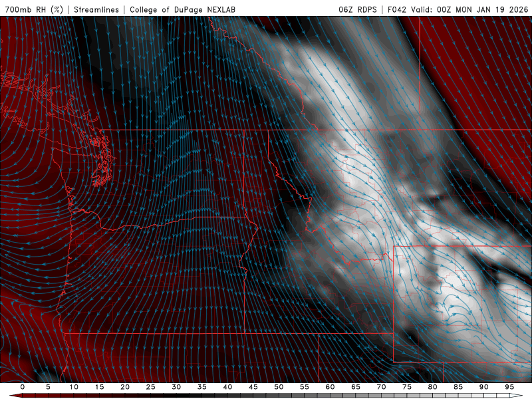Click the color scale label '35'
The width and height of the screenshot is (532, 399).
[x=202, y=387]
